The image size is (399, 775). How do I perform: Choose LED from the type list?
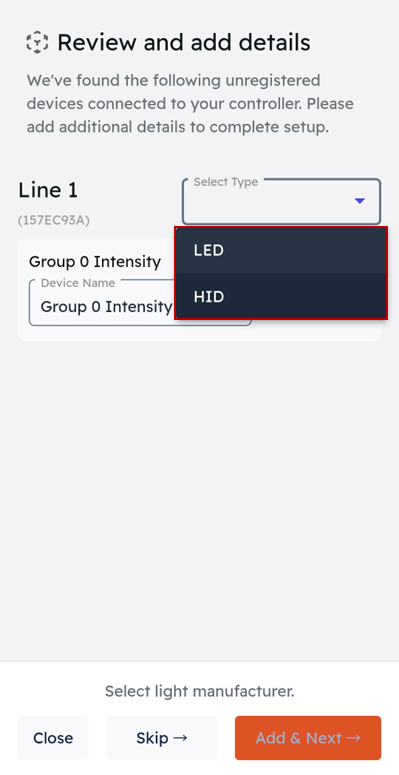(281, 251)
